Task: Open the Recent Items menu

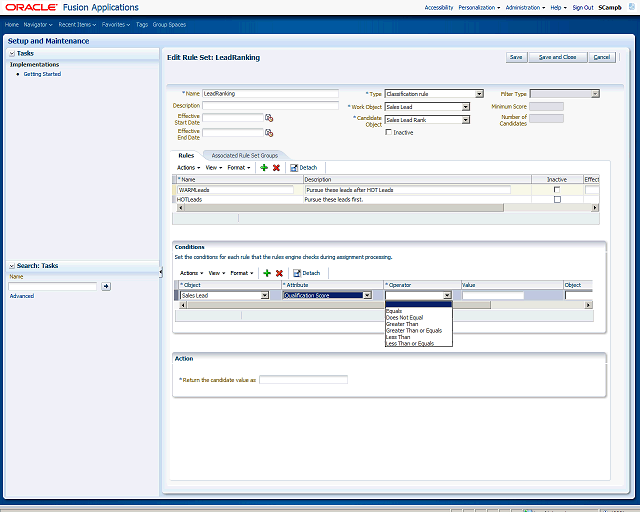Action: (x=77, y=24)
